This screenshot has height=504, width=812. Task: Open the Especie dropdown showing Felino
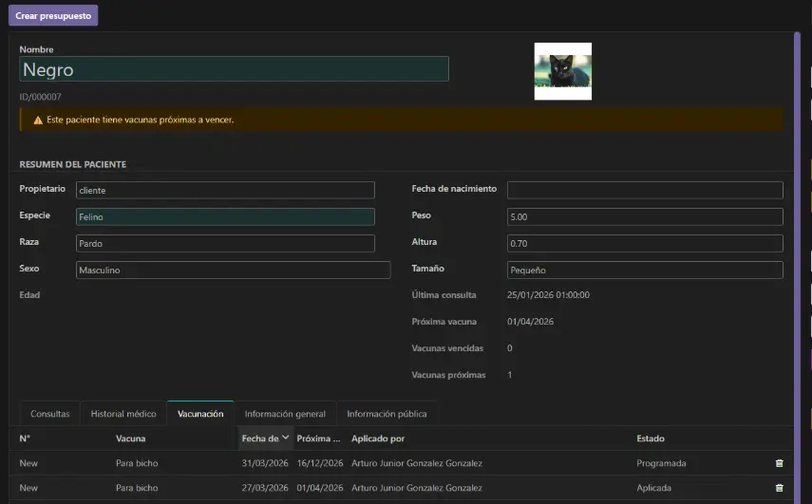(225, 217)
